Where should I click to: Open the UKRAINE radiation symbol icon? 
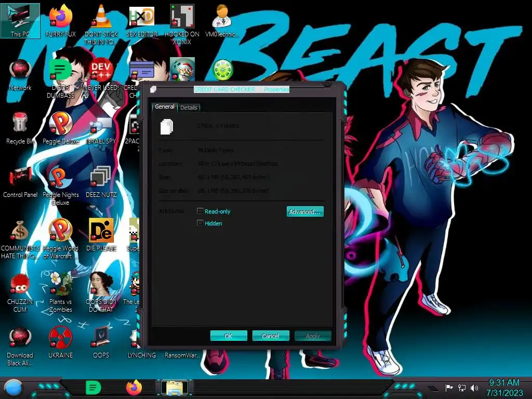pos(60,343)
